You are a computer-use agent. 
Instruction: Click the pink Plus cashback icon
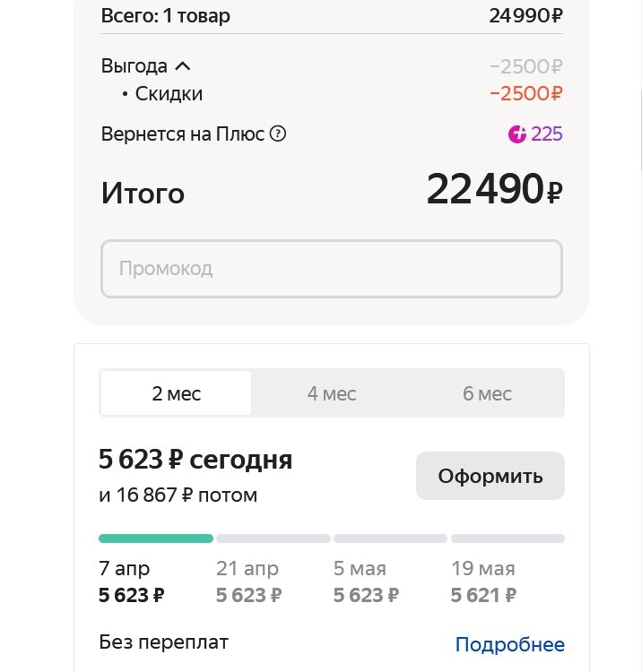tap(516, 134)
